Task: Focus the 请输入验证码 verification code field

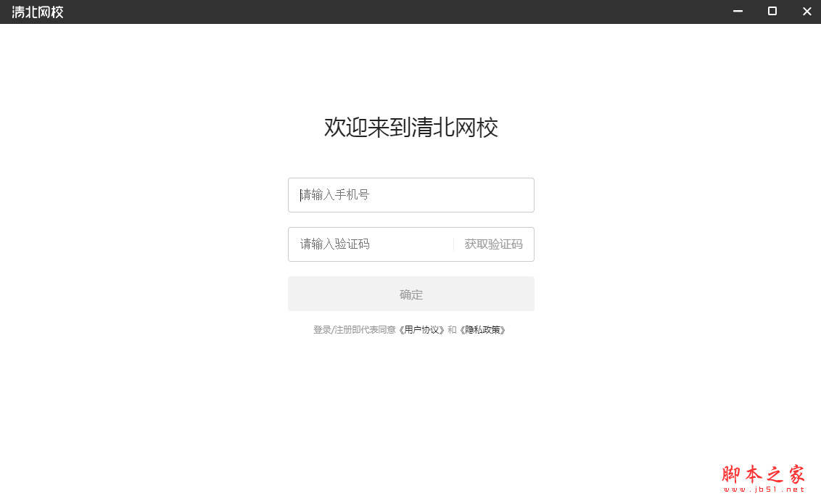Action: [x=371, y=244]
